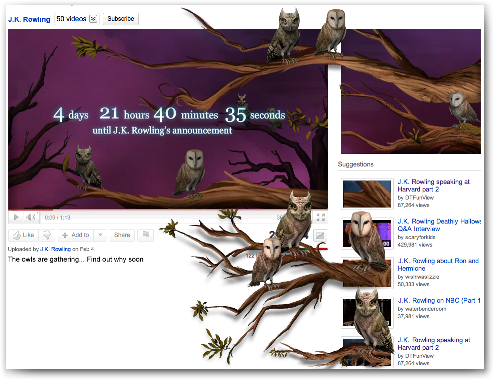Flag this video with the flag icon
Screen dimensions: 494x380
coord(146,235)
